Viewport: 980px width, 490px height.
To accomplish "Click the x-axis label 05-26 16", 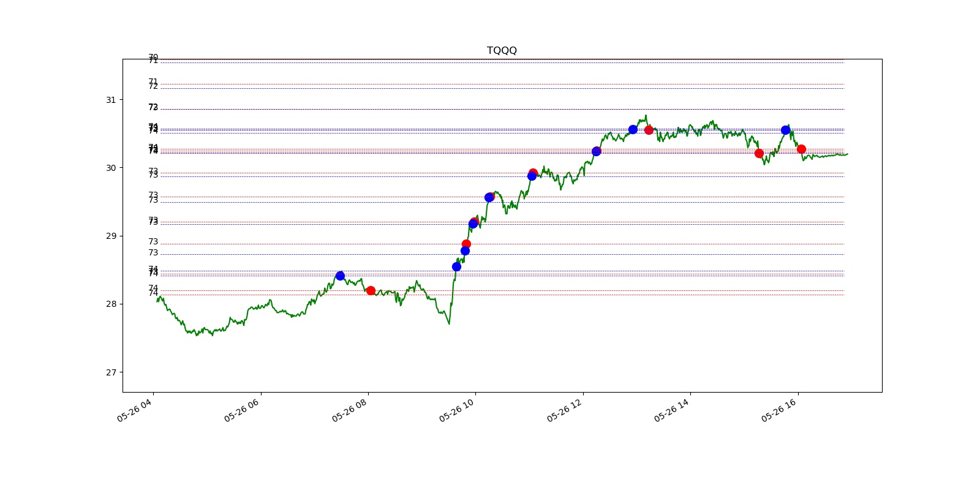I will pos(779,410).
